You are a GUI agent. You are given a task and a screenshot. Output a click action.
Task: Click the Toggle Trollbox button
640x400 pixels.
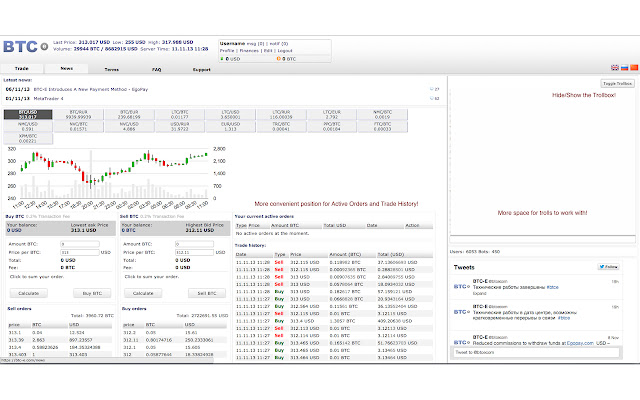click(x=618, y=83)
